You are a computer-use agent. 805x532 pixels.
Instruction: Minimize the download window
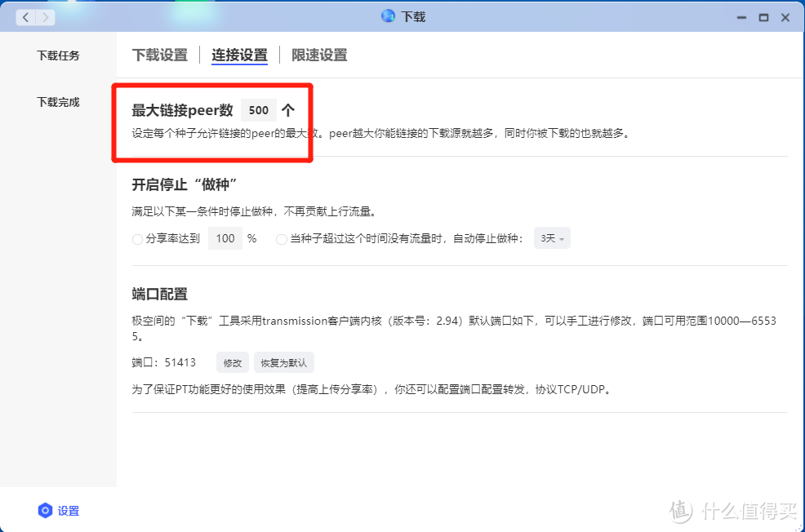(741, 17)
